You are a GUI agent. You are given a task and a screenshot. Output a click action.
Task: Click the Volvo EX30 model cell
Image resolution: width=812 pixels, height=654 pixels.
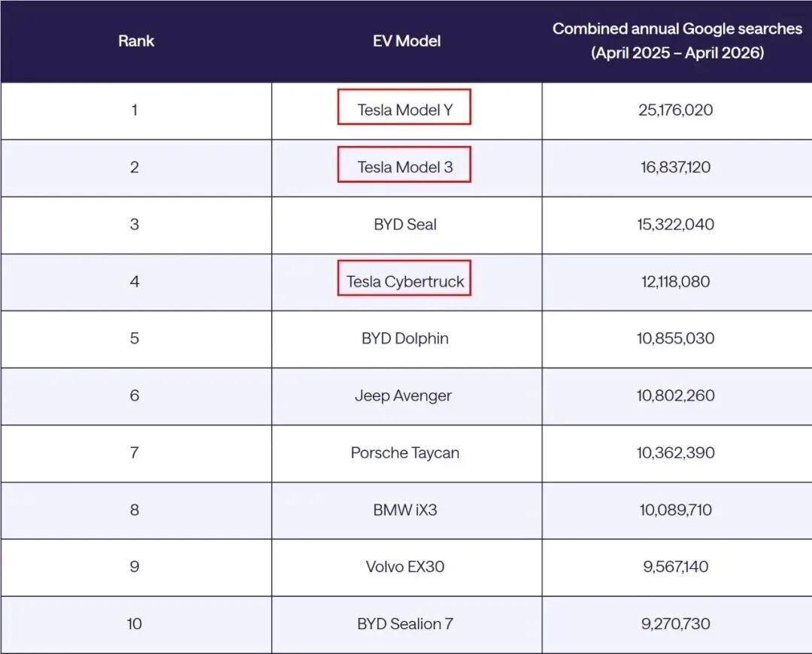(405, 567)
